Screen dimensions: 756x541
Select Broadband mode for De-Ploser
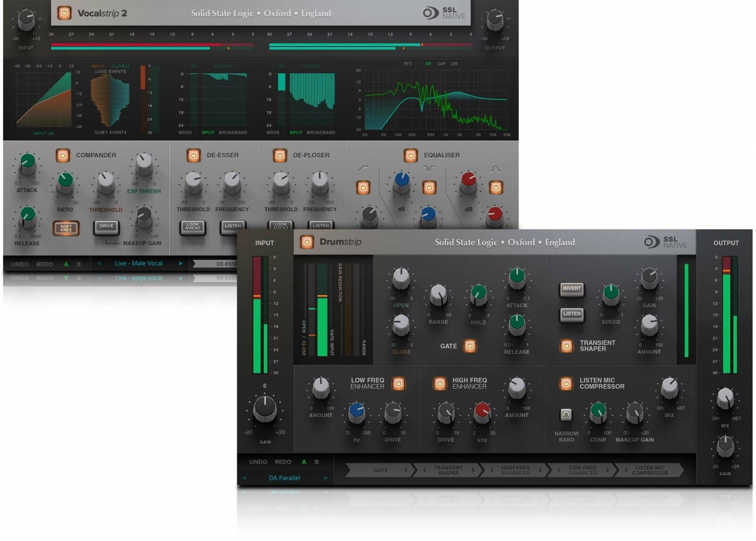tap(321, 133)
